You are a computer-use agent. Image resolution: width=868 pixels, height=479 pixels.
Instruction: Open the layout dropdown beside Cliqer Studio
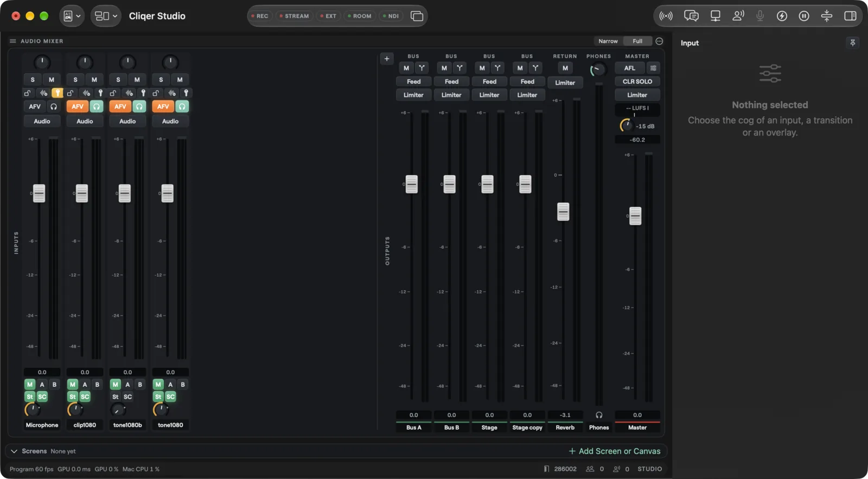click(106, 16)
